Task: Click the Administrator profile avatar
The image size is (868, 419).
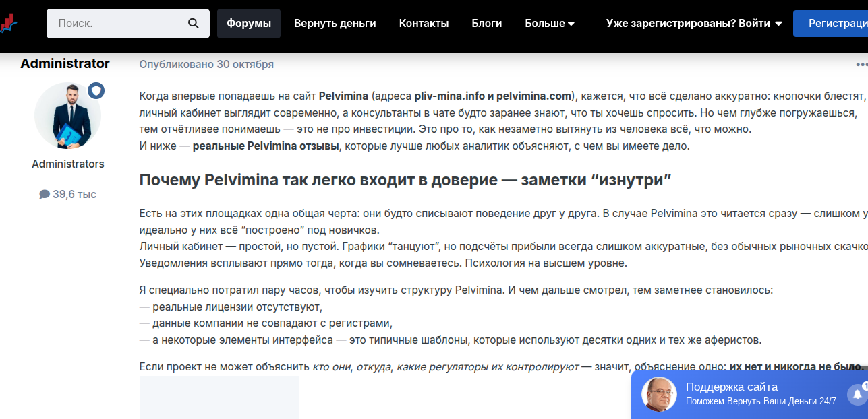Action: (x=67, y=115)
